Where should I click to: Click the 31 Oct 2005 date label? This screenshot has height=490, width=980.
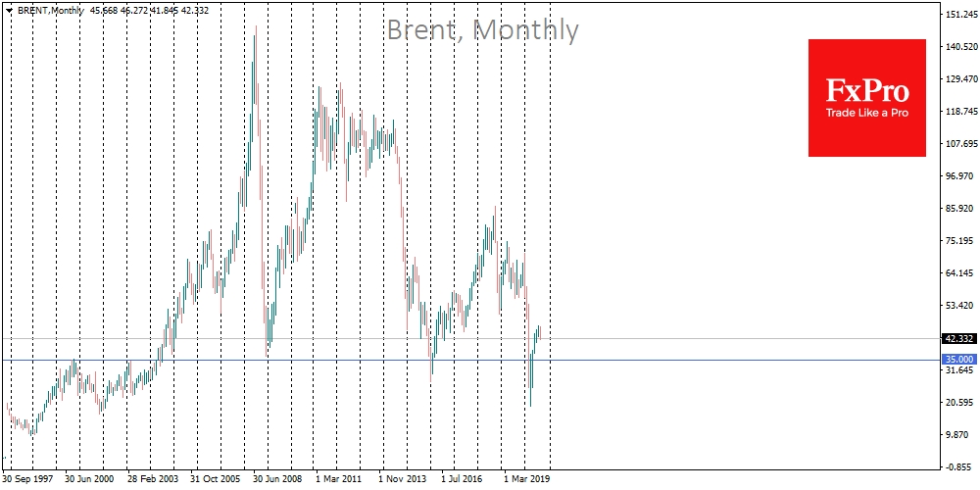(215, 479)
